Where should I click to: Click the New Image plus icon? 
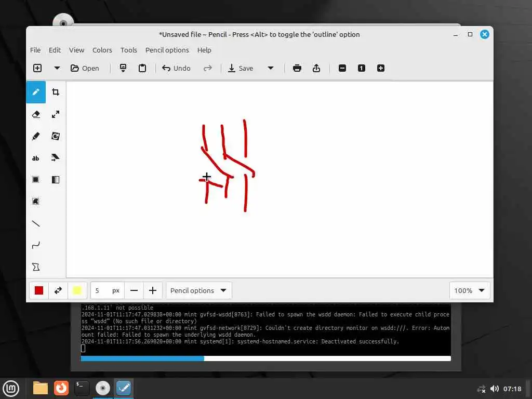point(37,68)
